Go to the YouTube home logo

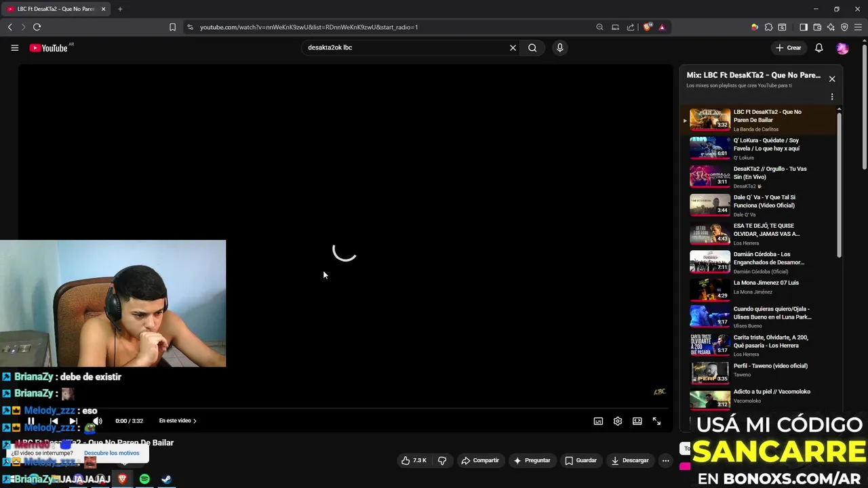pyautogui.click(x=49, y=47)
